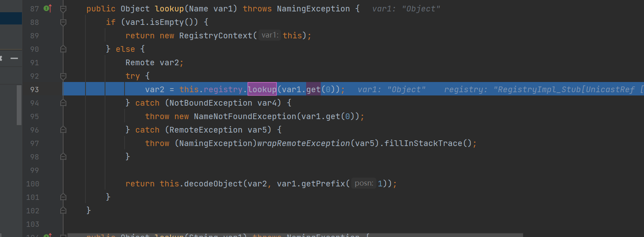Click 'Remote' type on line 91

coord(140,62)
